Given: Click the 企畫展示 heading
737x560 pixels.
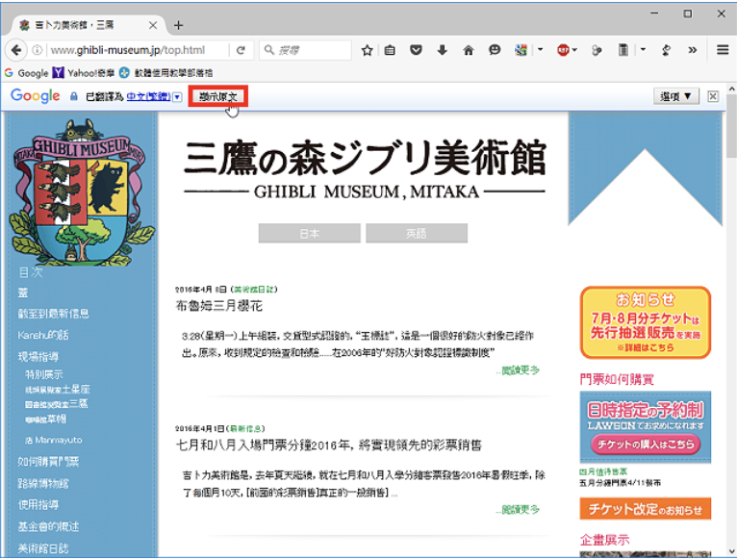Looking at the screenshot, I should (x=605, y=540).
